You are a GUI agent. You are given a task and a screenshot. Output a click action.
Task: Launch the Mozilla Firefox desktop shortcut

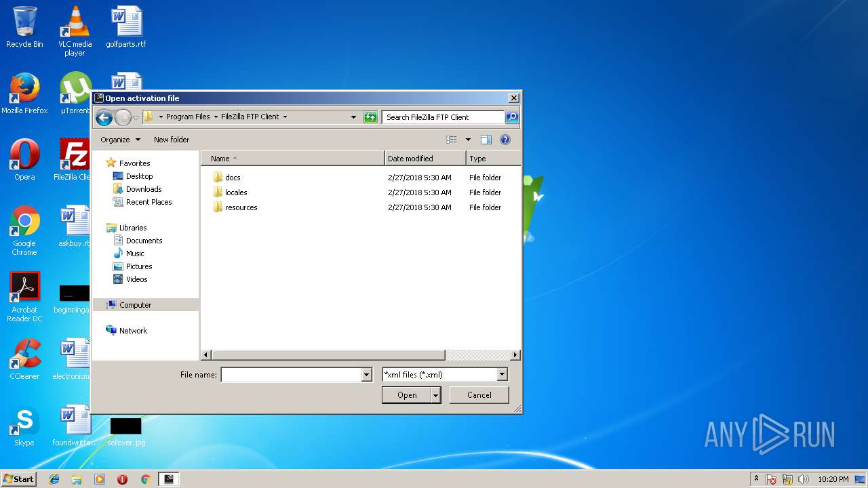pos(24,94)
